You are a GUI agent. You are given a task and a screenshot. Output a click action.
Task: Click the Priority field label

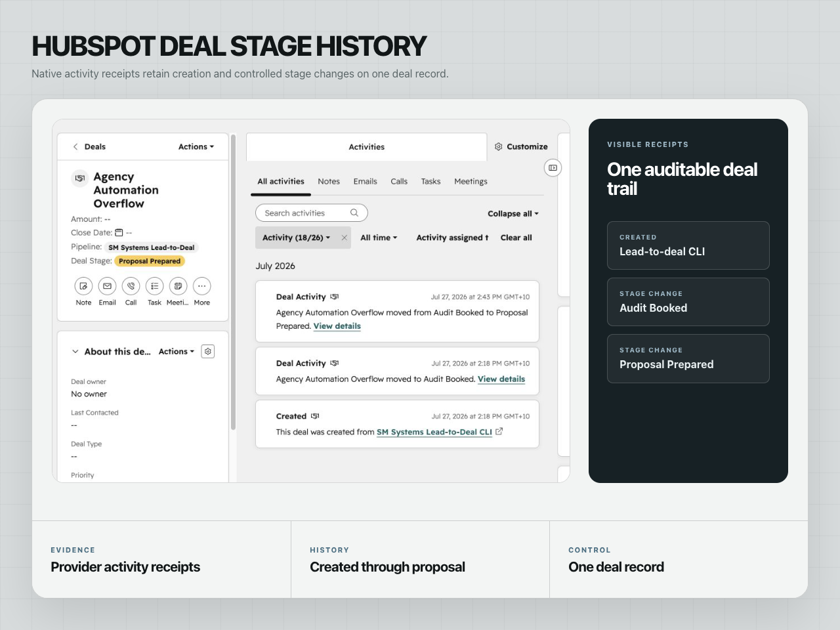(82, 475)
